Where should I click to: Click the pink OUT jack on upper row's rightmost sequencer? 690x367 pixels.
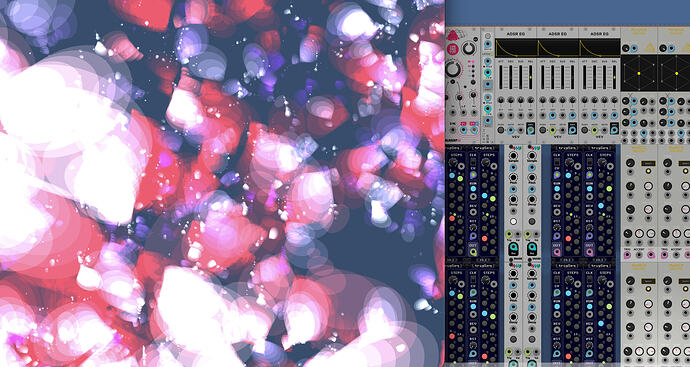click(x=590, y=252)
